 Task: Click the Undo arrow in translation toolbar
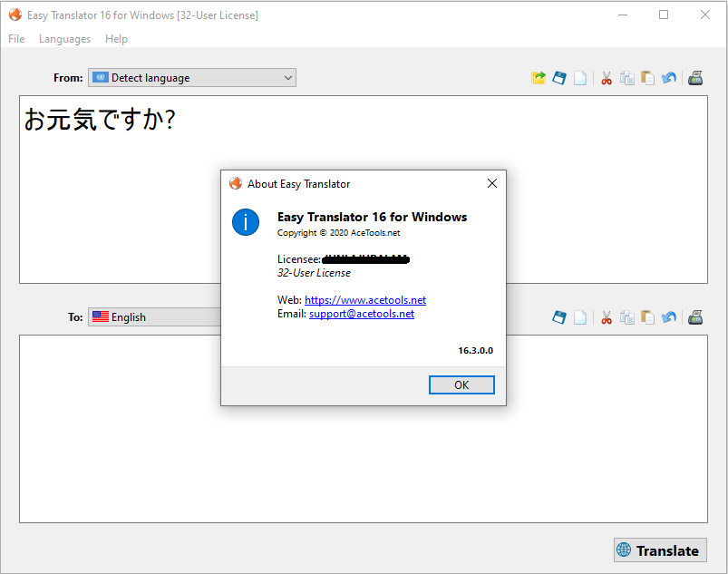click(x=669, y=317)
